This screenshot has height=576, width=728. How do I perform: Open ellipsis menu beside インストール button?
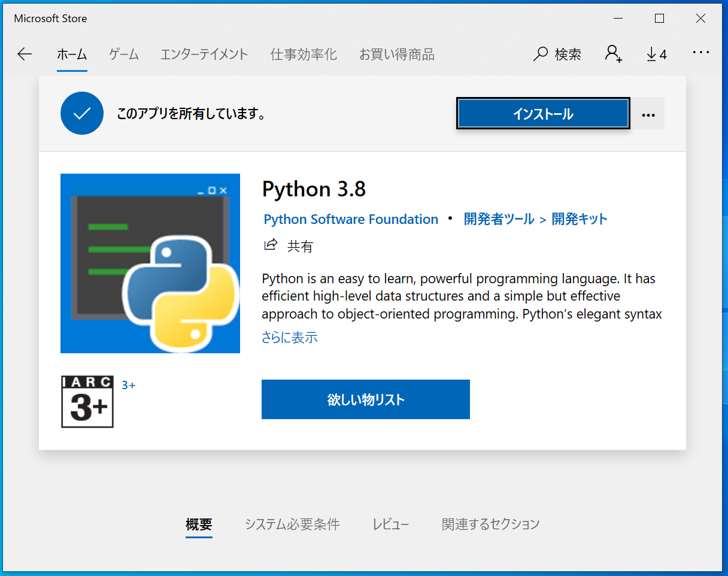click(x=648, y=114)
